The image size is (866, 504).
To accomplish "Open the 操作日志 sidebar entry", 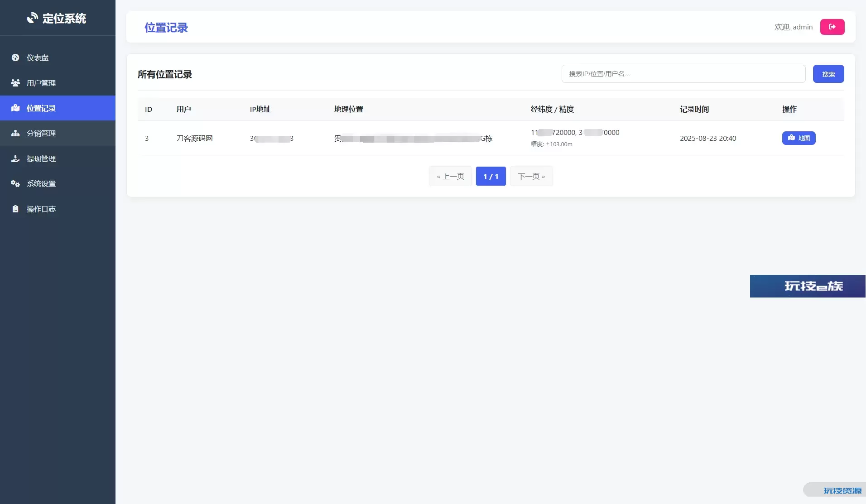I will (41, 209).
